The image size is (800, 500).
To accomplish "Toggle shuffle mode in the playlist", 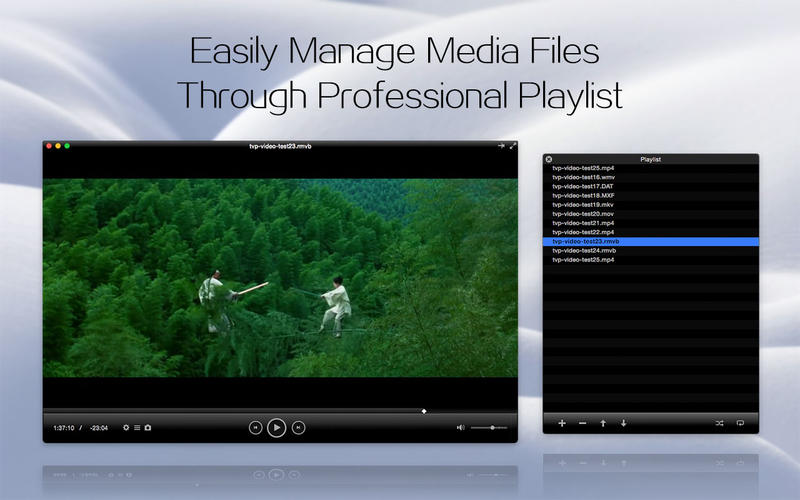I will pyautogui.click(x=720, y=423).
